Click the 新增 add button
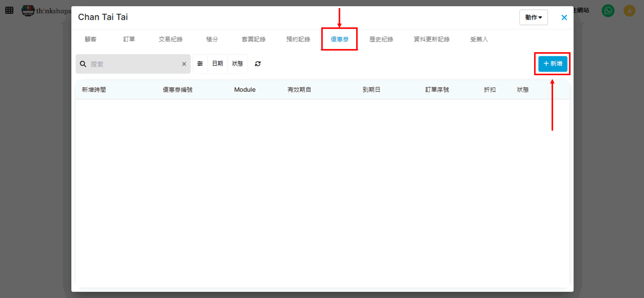The image size is (644, 298). [x=552, y=64]
